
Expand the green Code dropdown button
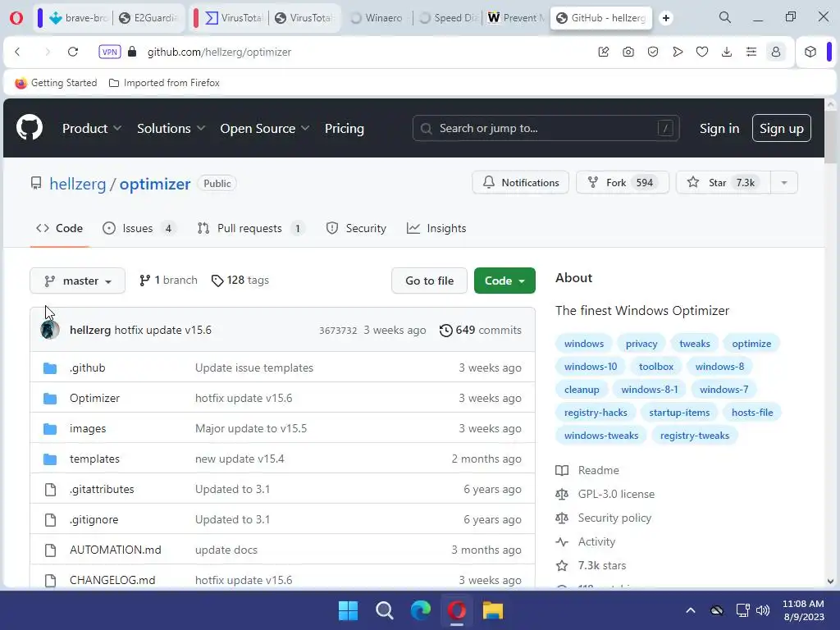[x=504, y=281]
